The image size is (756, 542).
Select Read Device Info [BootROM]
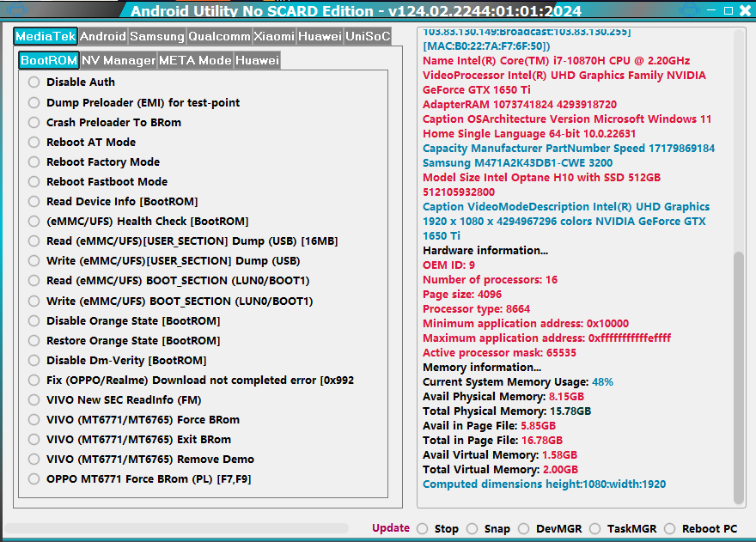coord(34,202)
